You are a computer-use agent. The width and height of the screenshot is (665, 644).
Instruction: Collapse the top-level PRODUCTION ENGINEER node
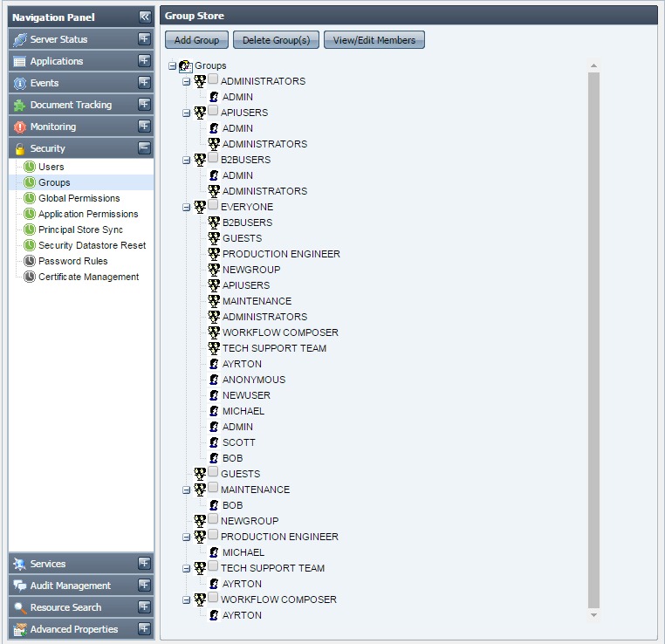tap(186, 538)
